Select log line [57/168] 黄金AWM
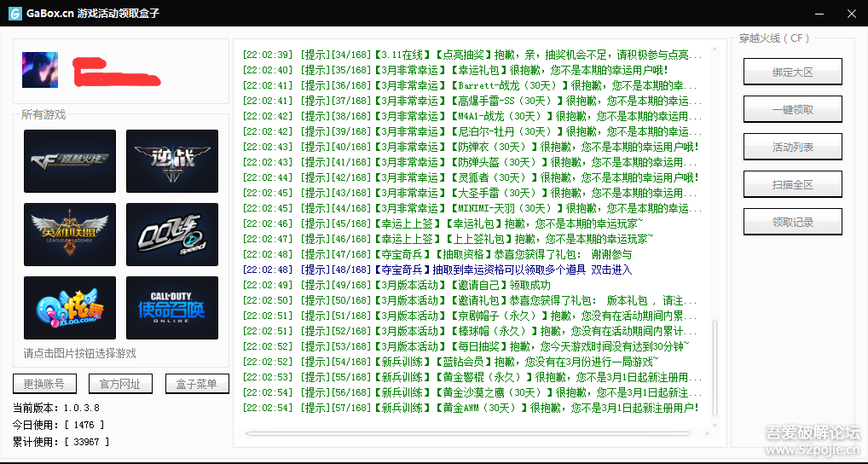The width and height of the screenshot is (868, 464). (471, 408)
